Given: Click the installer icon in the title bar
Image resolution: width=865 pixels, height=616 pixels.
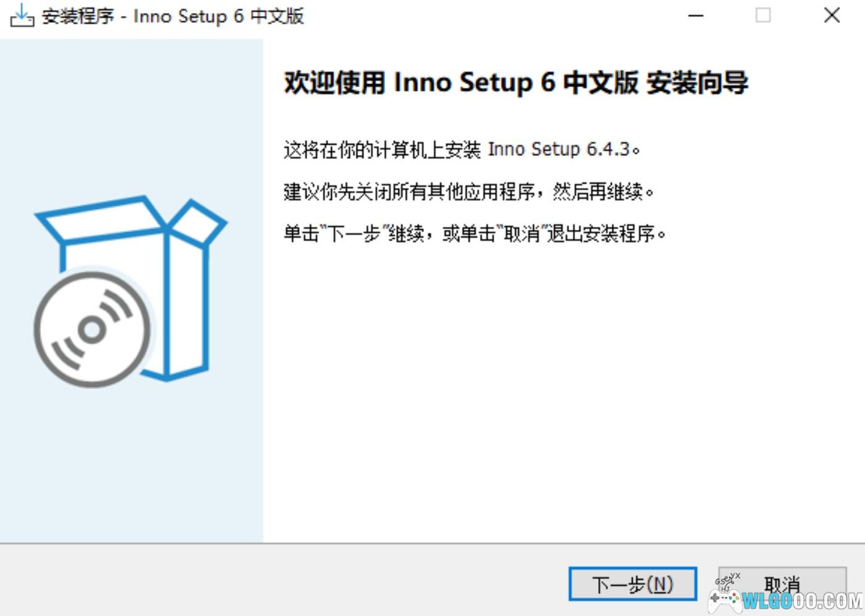Looking at the screenshot, I should [x=22, y=16].
